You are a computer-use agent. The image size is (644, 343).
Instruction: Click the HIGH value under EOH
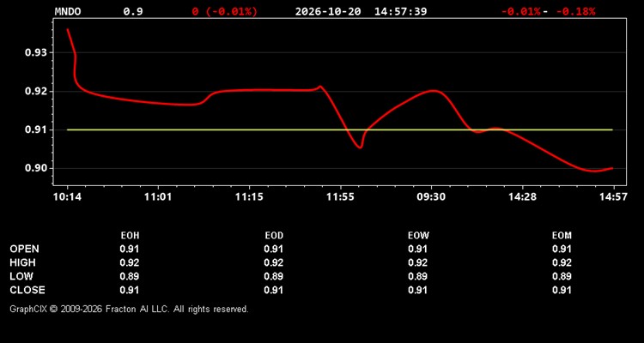pyautogui.click(x=130, y=262)
